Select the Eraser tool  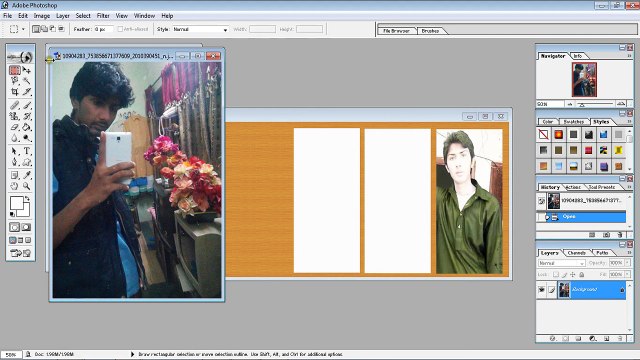[x=14, y=127]
